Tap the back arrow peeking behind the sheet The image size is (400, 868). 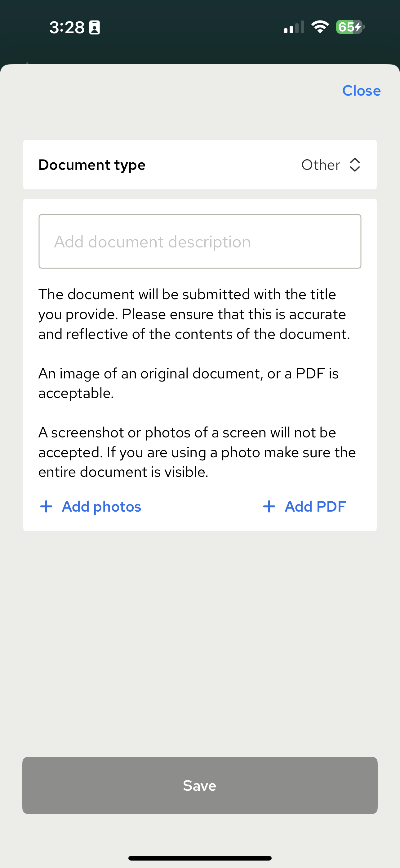click(26, 63)
